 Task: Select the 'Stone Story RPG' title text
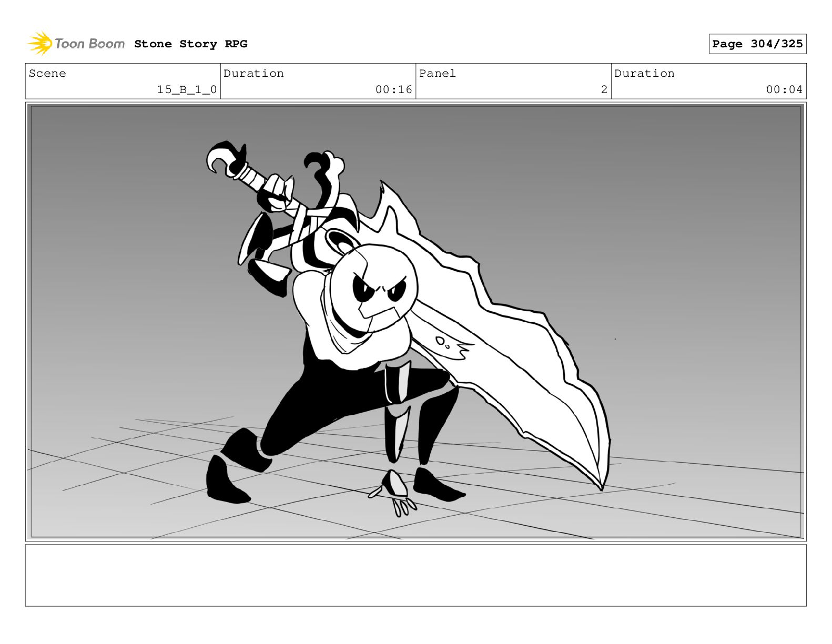click(190, 44)
